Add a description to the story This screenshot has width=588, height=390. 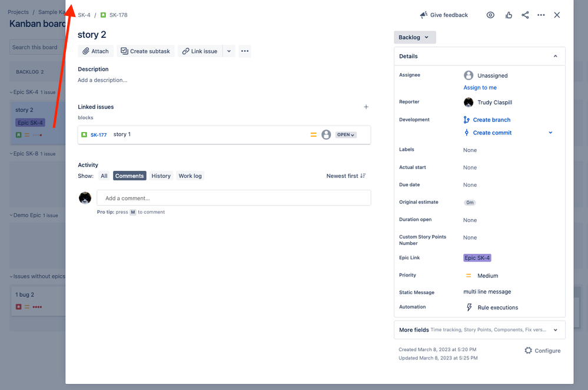102,80
